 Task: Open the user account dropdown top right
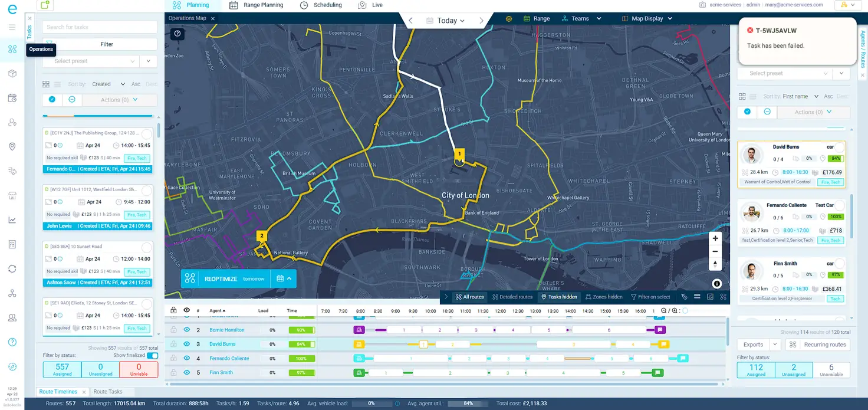pyautogui.click(x=848, y=5)
